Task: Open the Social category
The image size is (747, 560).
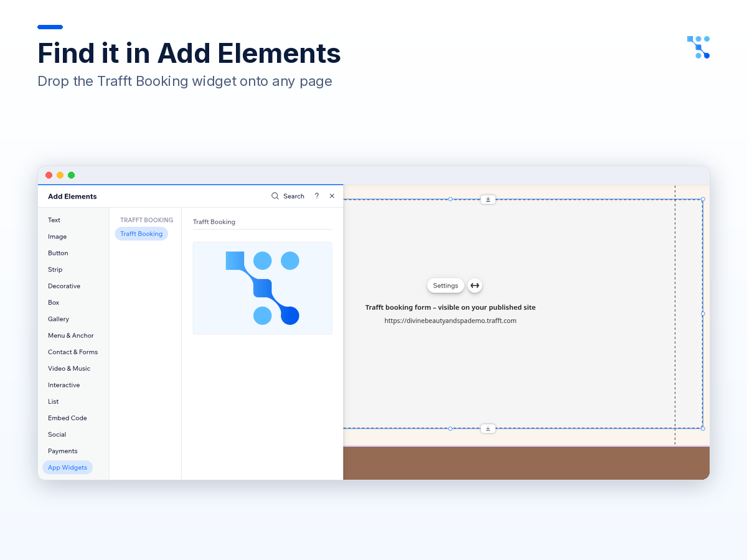Action: point(57,434)
